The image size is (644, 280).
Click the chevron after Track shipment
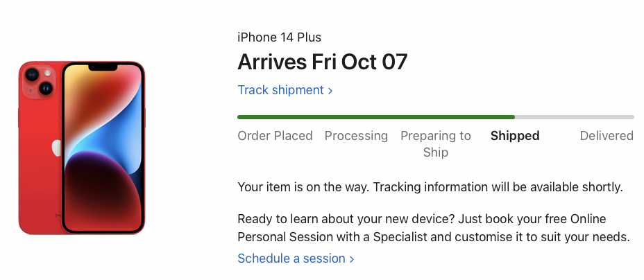coord(330,91)
